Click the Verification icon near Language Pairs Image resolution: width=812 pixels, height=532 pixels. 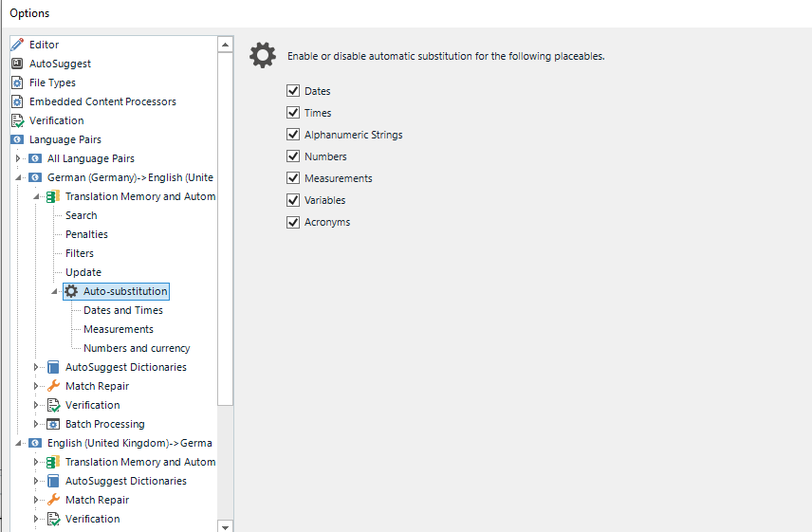click(17, 120)
